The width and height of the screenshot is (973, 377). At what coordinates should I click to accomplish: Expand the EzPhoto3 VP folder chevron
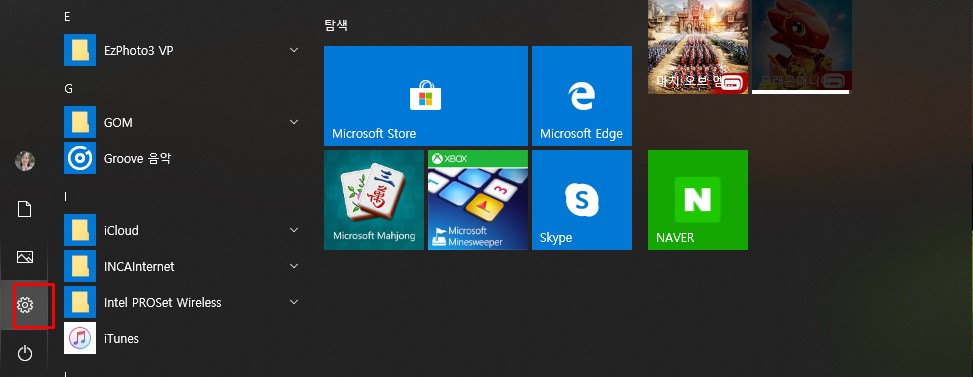[x=294, y=50]
